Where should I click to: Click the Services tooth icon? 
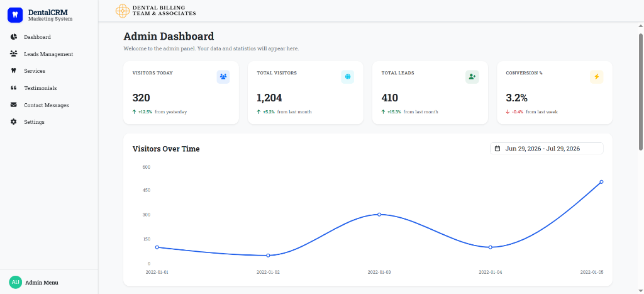click(14, 71)
